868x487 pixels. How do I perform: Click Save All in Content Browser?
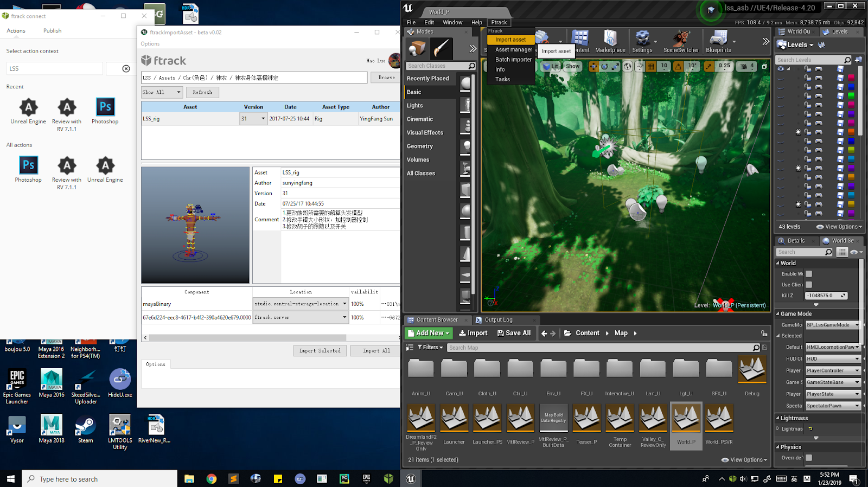click(x=514, y=333)
